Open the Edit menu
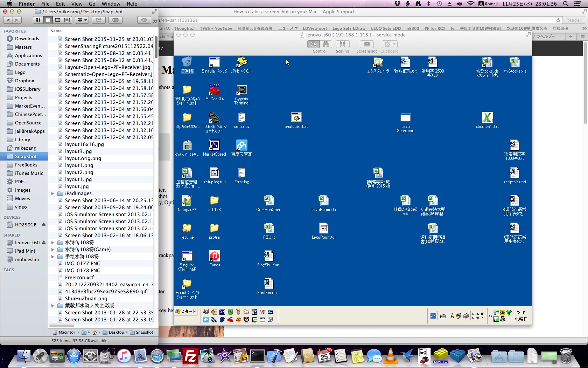Image resolution: width=588 pixels, height=368 pixels. point(60,4)
